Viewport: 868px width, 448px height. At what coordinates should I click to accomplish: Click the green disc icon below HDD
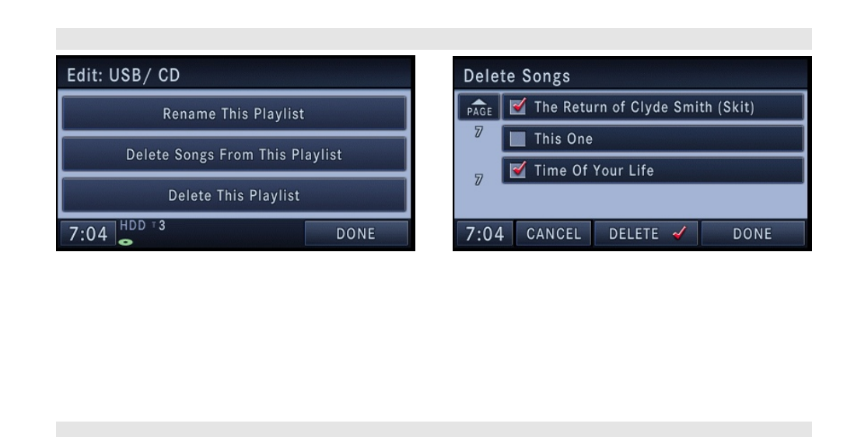[x=126, y=242]
